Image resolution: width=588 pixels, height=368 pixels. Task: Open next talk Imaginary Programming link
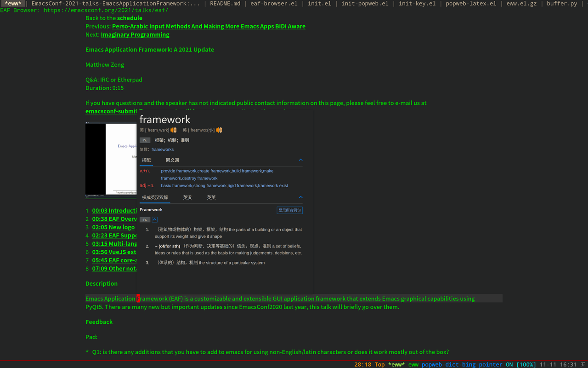(135, 34)
